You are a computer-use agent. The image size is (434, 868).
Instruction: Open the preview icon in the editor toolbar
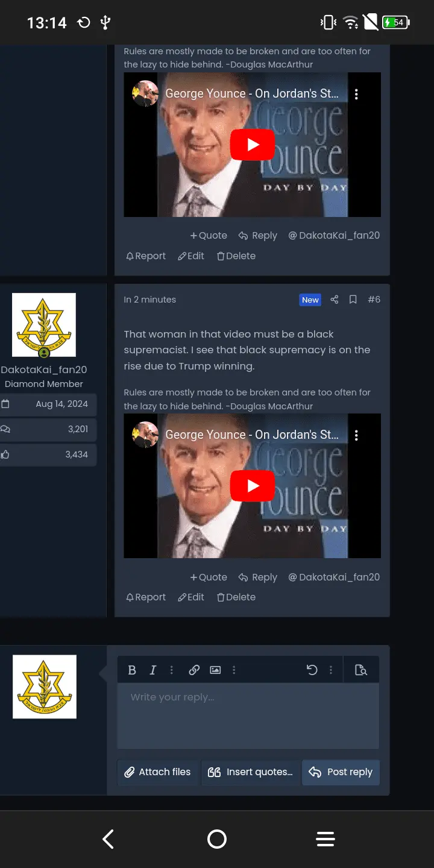point(361,670)
